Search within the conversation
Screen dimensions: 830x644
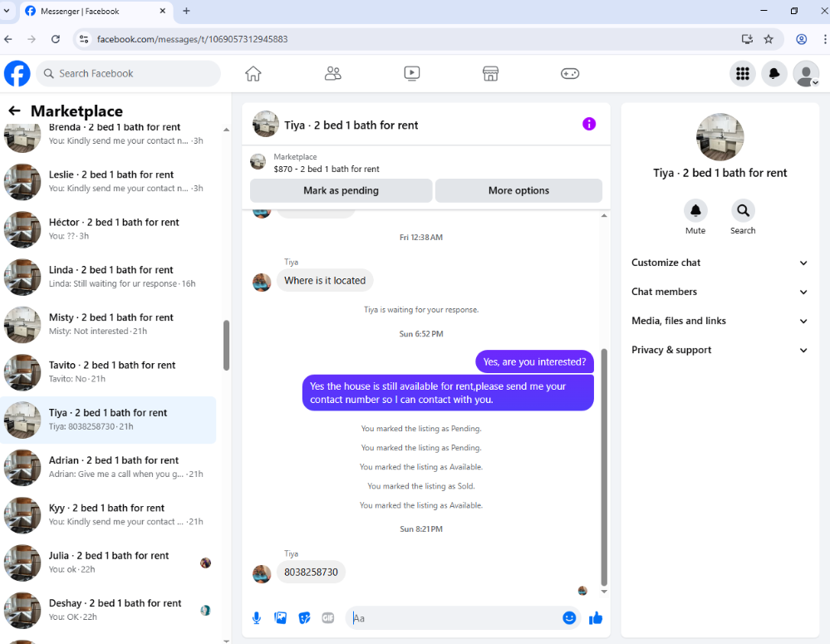(744, 211)
